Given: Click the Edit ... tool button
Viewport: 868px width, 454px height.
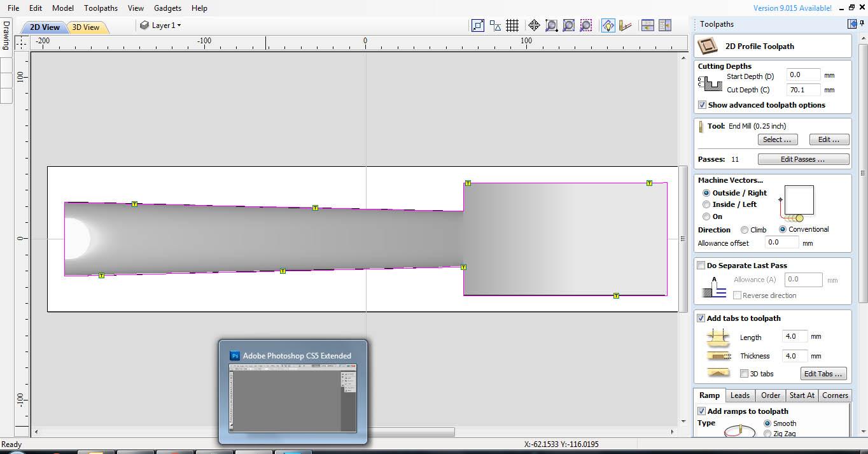Looking at the screenshot, I should (x=829, y=139).
